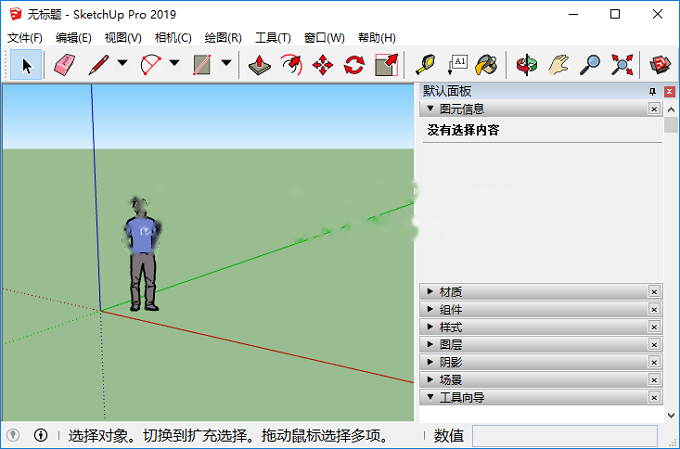Close the 场景 panel section
This screenshot has width=680, height=449.
click(x=654, y=380)
